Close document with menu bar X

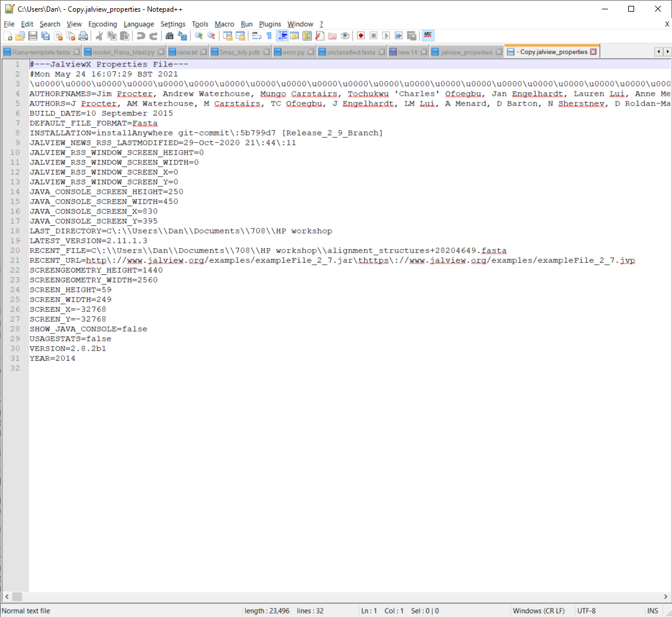[x=667, y=24]
